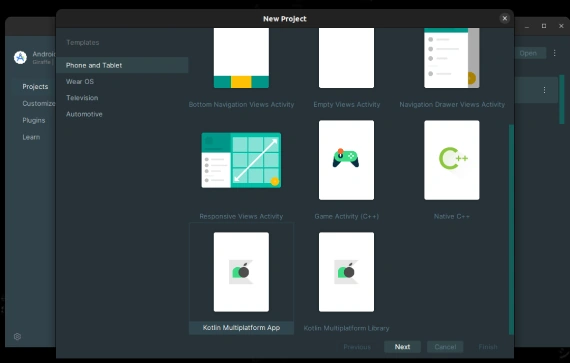Click the Android Studio logo icon
The width and height of the screenshot is (570, 363).
(x=20, y=57)
